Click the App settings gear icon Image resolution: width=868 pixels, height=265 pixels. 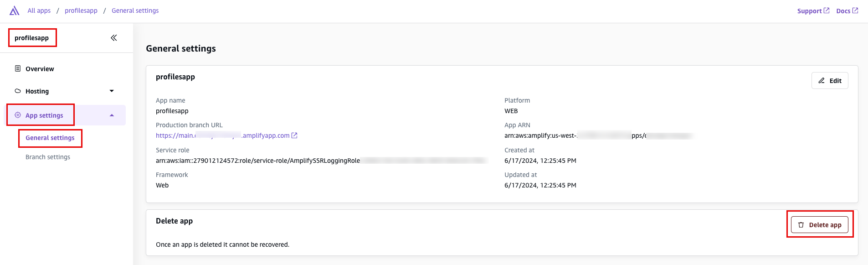pyautogui.click(x=18, y=115)
